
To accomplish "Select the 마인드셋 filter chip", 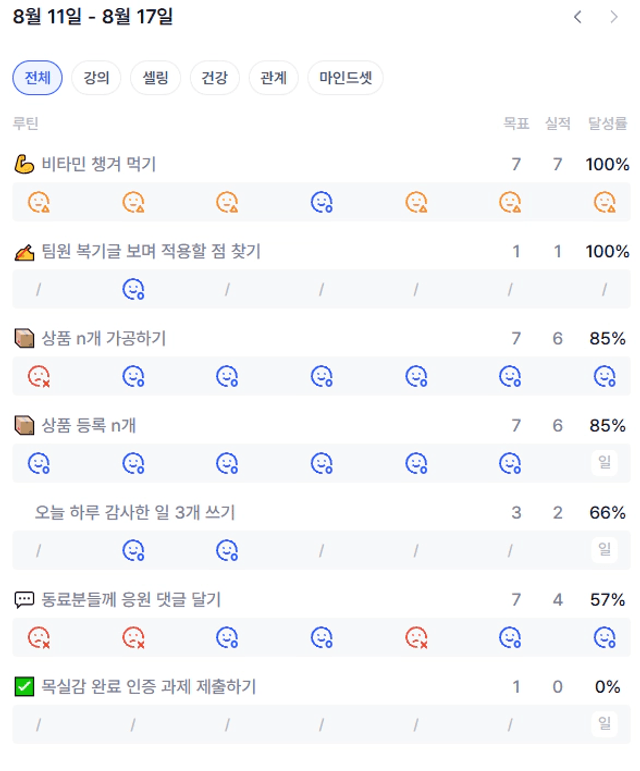I will (x=346, y=78).
